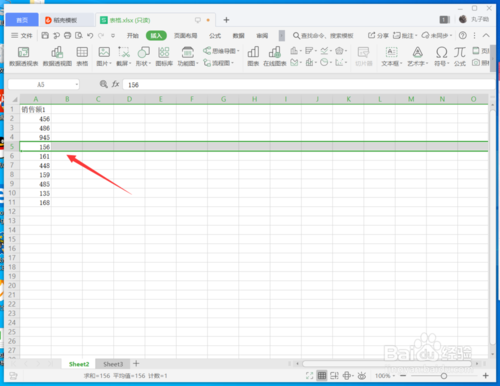The width and height of the screenshot is (500, 386).
Task: Switch to normal grid view in status bar
Action: pos(322,376)
